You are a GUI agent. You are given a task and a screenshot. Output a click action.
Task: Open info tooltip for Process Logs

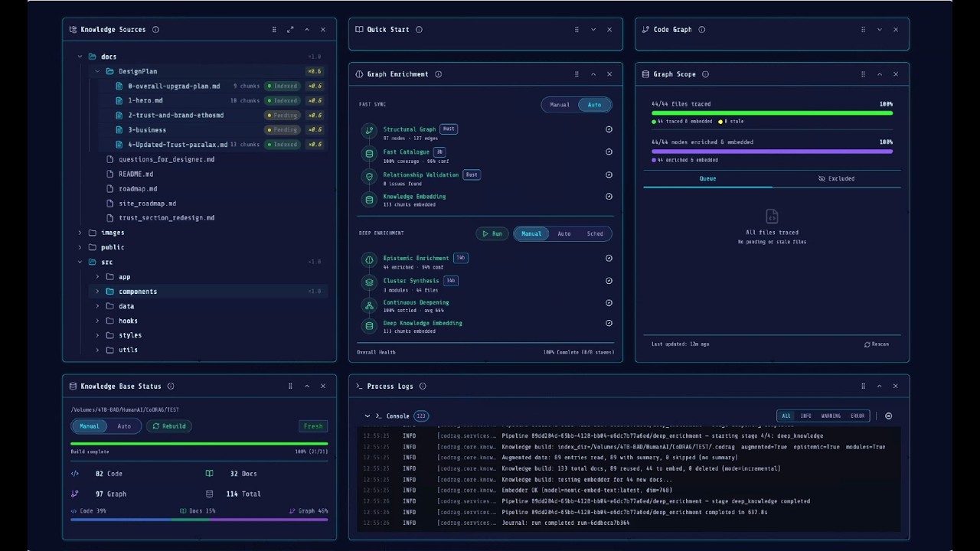[x=423, y=386]
